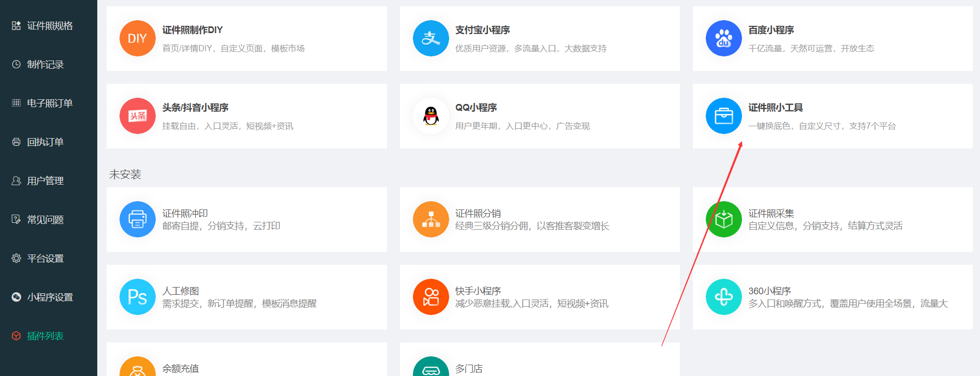The width and height of the screenshot is (980, 376).
Task: Click the 回执订单 printer icon in sidebar
Action: (x=17, y=142)
